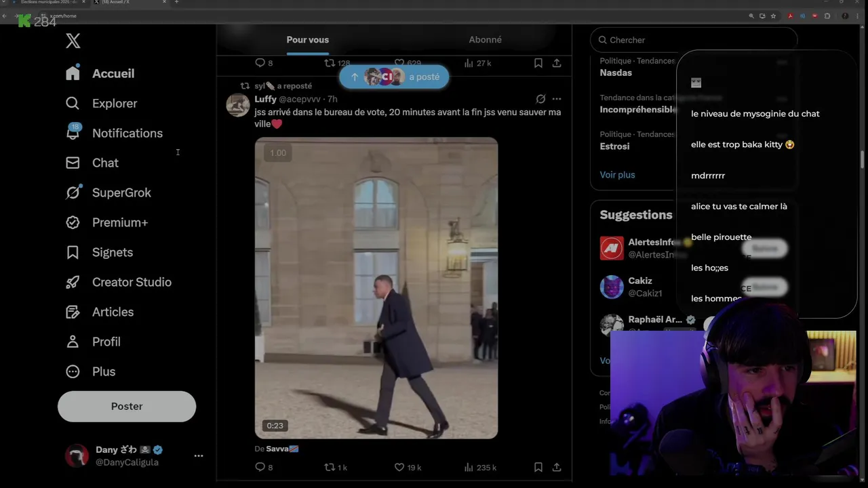Screen dimensions: 868x488
Task: Open the browser extensions puzzle icon
Action: (x=828, y=16)
